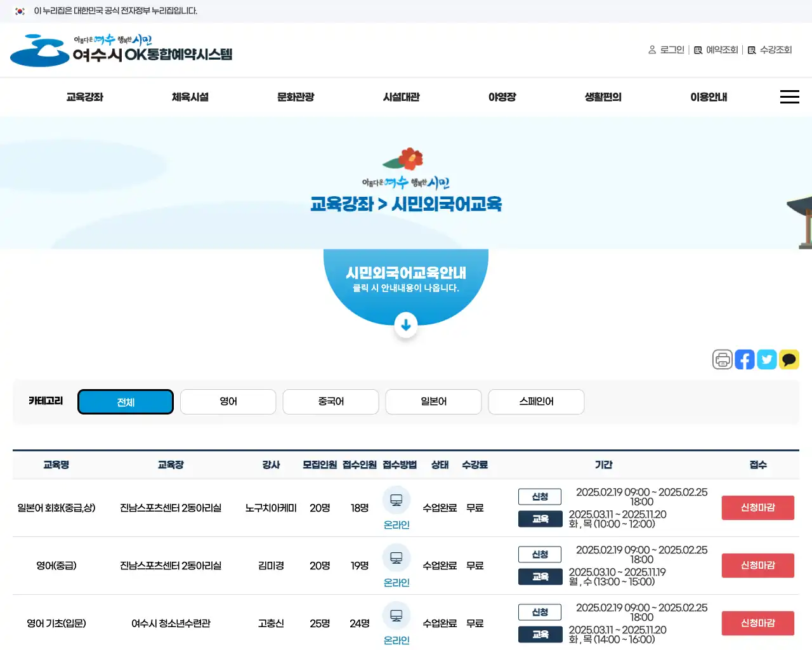Expand 시민외국어교육안내 with the down arrow
This screenshot has height=650, width=812.
click(406, 324)
